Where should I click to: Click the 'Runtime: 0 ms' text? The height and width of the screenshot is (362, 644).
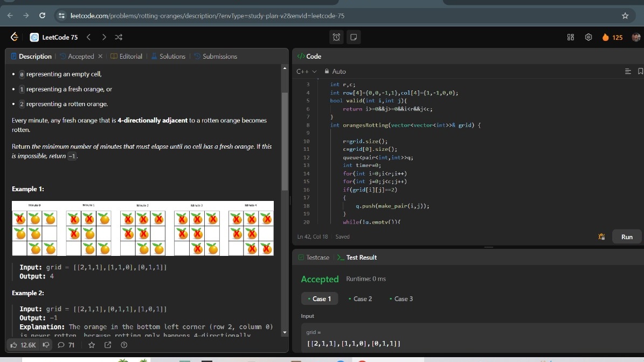point(365,279)
